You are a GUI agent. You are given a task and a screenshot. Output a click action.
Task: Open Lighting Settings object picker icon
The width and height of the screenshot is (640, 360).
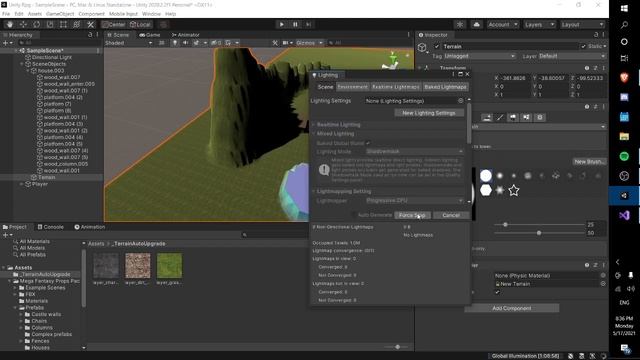[460, 101]
